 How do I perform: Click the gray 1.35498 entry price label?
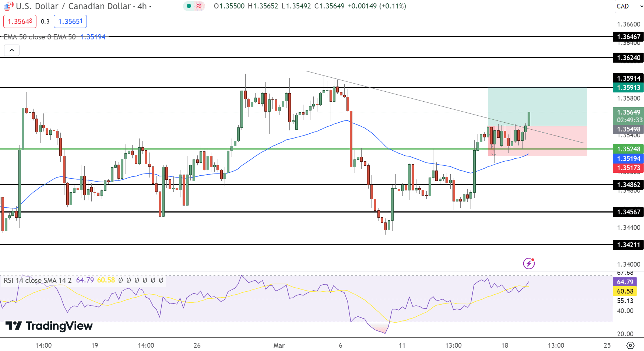(x=629, y=129)
